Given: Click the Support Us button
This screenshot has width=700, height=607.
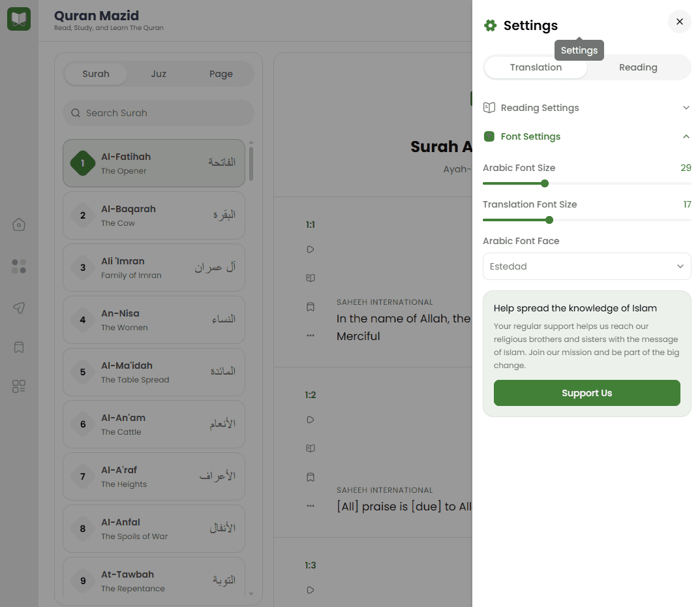Looking at the screenshot, I should pos(586,393).
